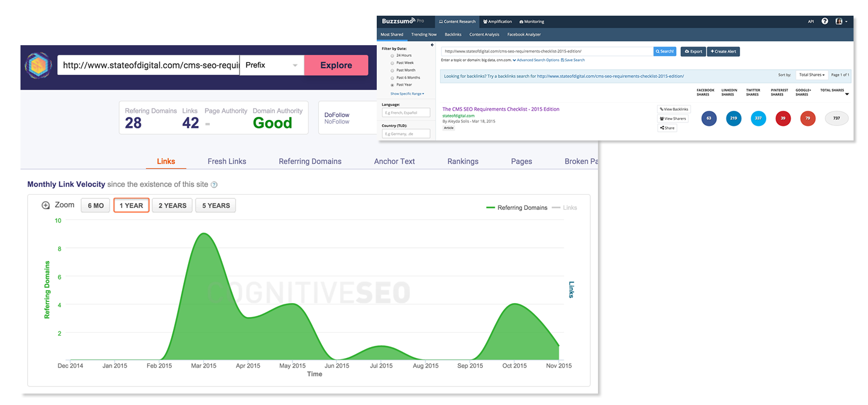Click the API link in Buzzsumo
The height and width of the screenshot is (405, 868).
(x=811, y=21)
